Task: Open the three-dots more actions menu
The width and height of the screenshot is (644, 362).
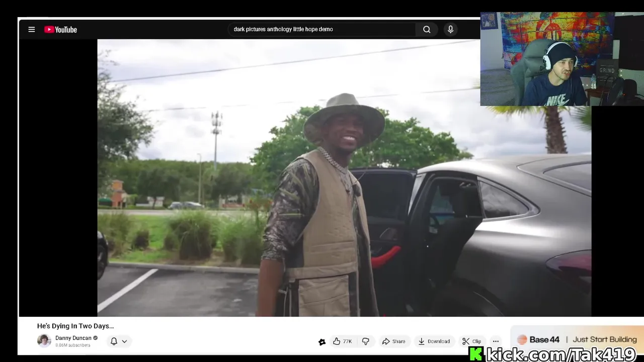Action: click(x=496, y=341)
